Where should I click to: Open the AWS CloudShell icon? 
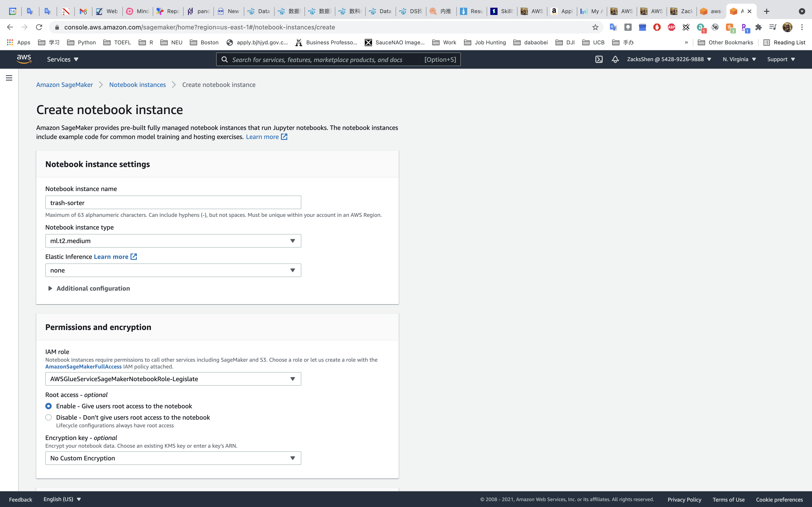(599, 59)
